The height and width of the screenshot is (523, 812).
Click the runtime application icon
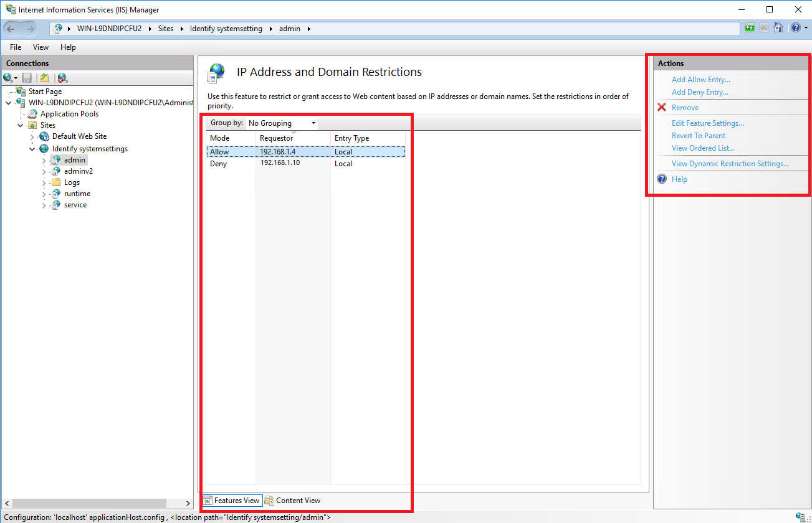(57, 194)
